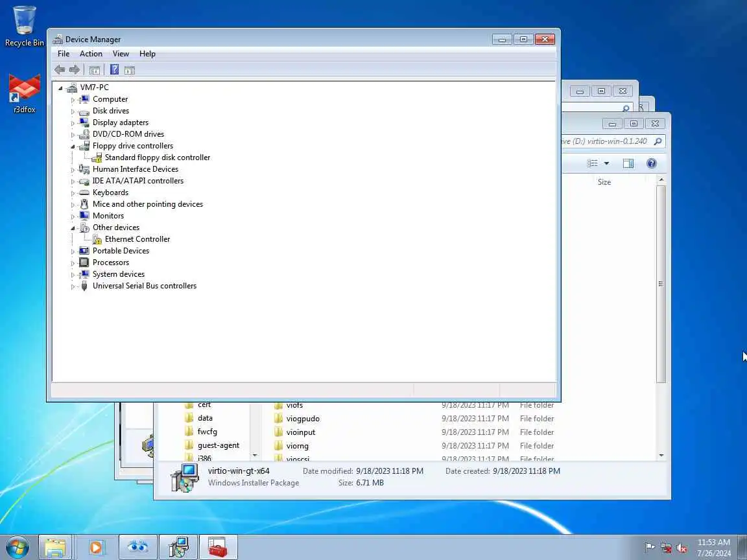
Task: Expand the Monitors node
Action: coord(73,216)
